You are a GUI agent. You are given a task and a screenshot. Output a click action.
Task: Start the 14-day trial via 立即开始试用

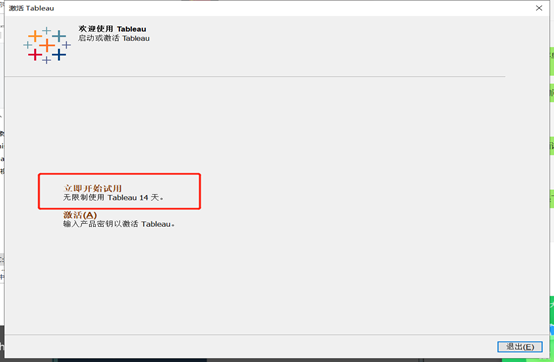click(93, 188)
